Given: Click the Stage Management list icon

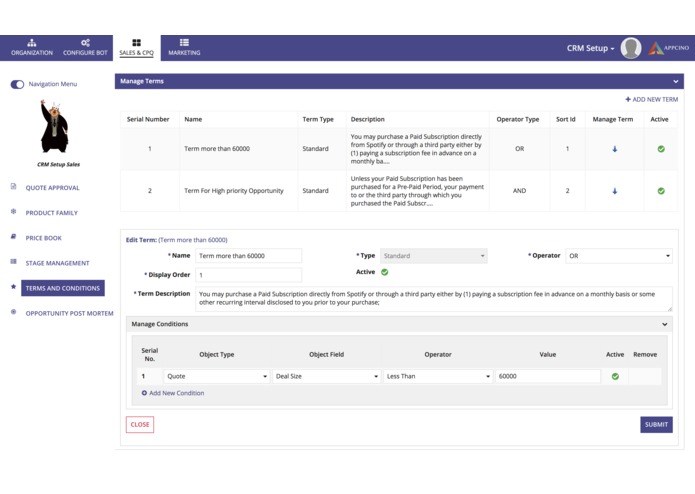Looking at the screenshot, I should [x=13, y=262].
